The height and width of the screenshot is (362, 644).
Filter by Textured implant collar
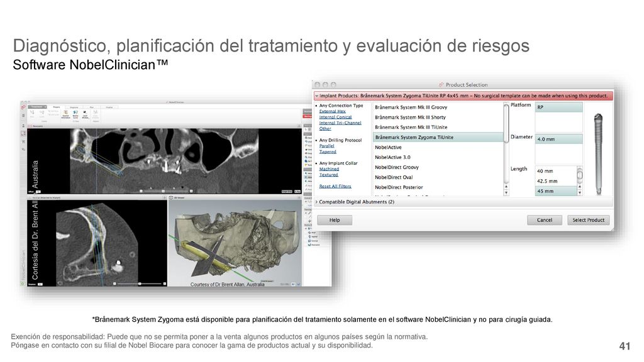pos(328,175)
